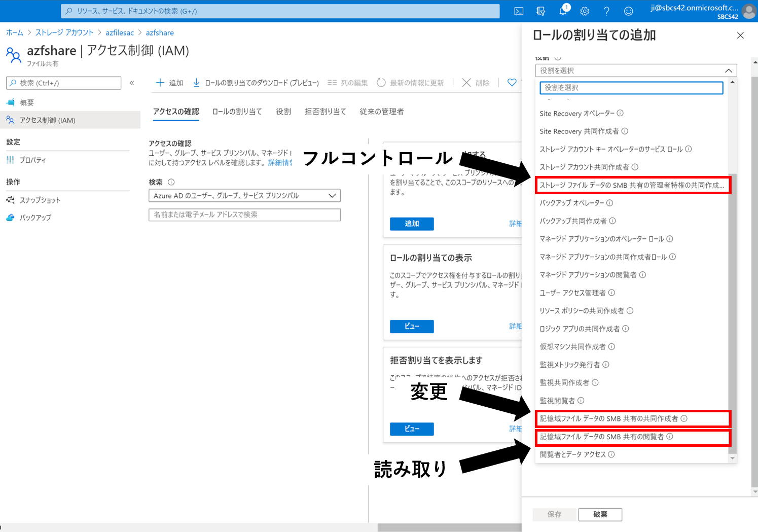Click info icon beside Site Recovery 共同作成者
The height and width of the screenshot is (532, 758).
pos(625,131)
